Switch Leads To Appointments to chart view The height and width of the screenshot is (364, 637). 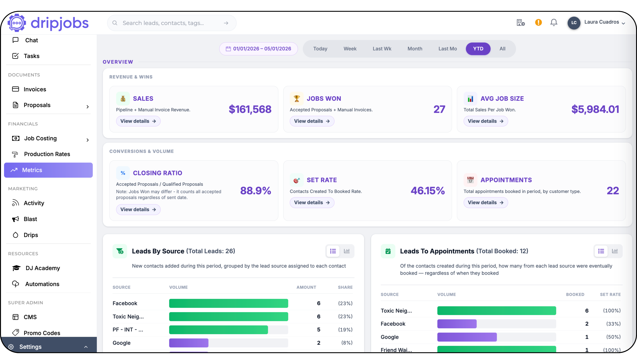point(615,251)
